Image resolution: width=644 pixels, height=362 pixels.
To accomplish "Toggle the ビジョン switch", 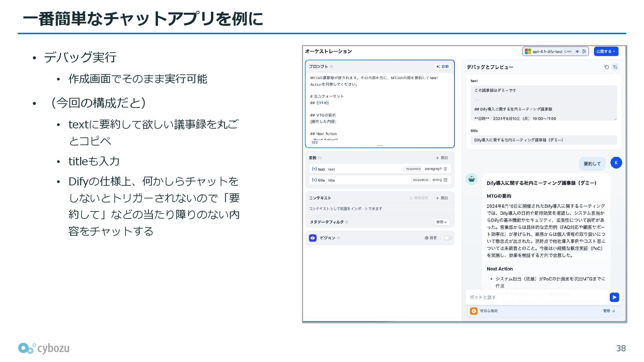I will (x=448, y=238).
